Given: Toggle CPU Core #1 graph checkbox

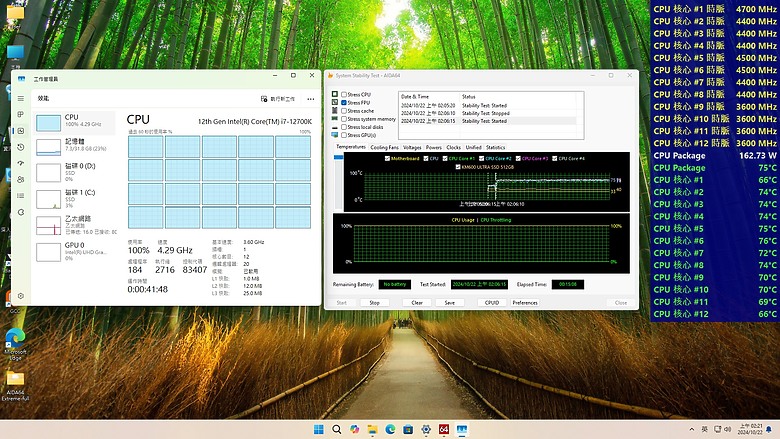Looking at the screenshot, I should 445,159.
